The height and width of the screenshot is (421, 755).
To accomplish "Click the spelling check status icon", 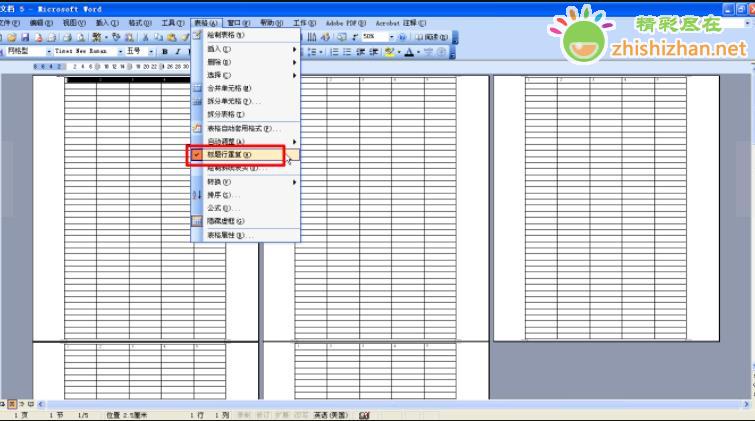I will coord(364,415).
